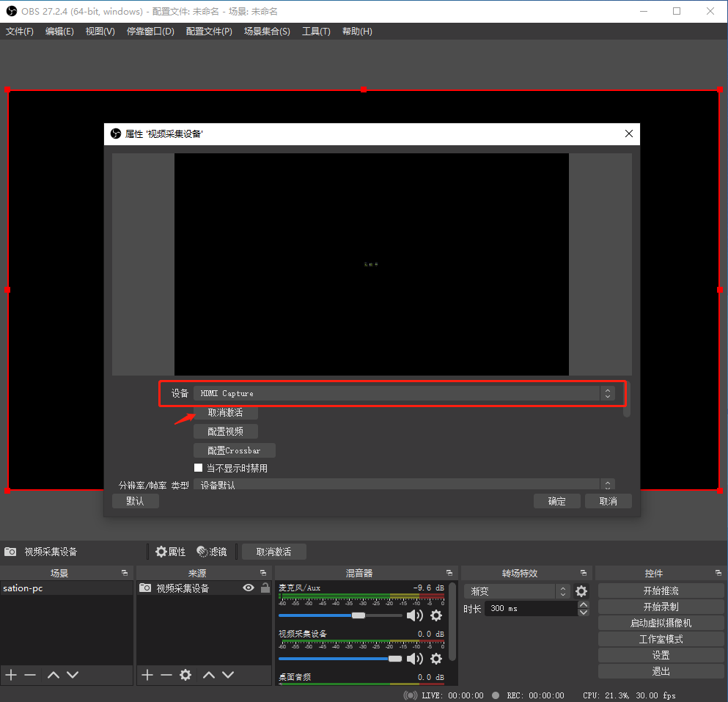The height and width of the screenshot is (702, 728).
Task: Open source properties gear in 来源 panel
Action: click(185, 675)
